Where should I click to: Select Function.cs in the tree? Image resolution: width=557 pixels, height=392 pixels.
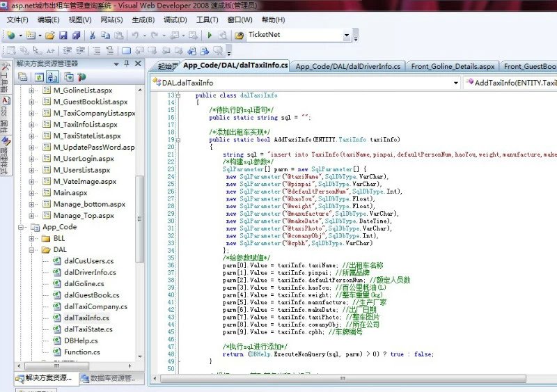click(x=82, y=352)
